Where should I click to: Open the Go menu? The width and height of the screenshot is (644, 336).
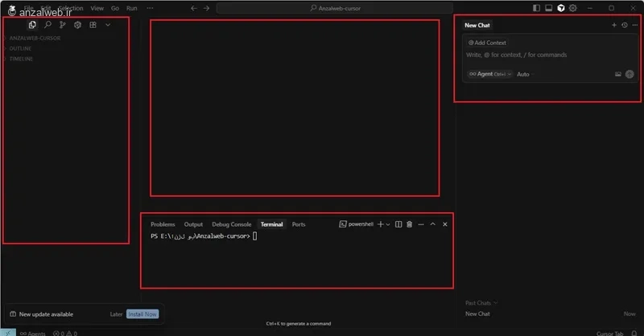(115, 8)
